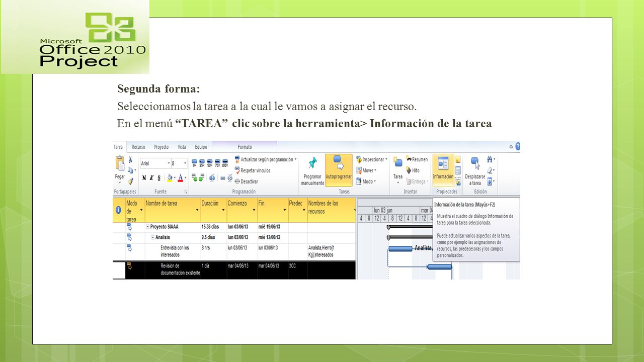Switch to the Tarea ribbon tab
Image resolution: width=644 pixels, height=362 pixels.
[118, 147]
